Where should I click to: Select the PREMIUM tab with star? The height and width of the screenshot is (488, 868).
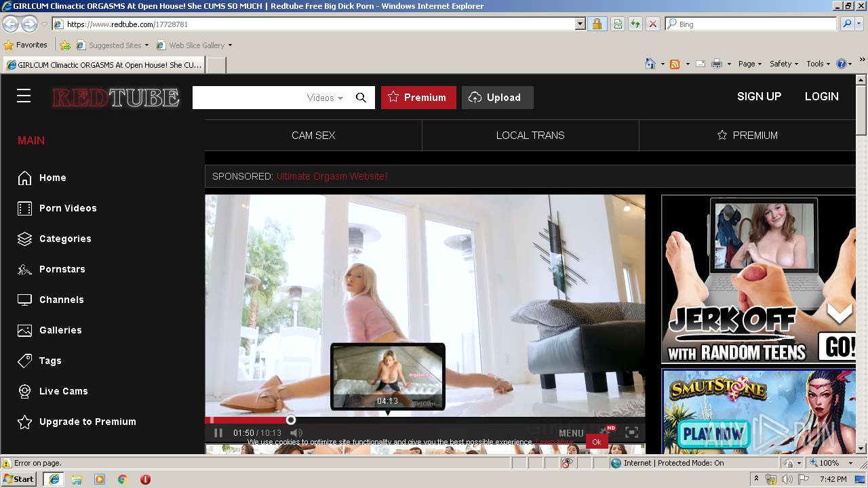point(747,136)
